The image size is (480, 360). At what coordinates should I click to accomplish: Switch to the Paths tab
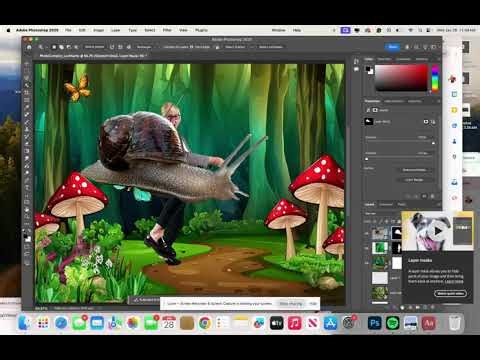pyautogui.click(x=402, y=204)
